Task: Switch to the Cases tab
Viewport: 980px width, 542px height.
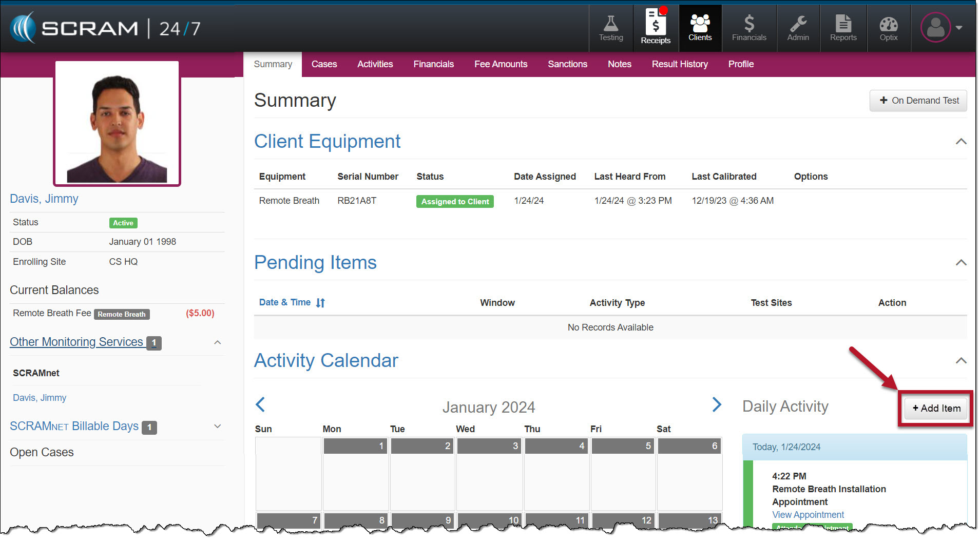Action: [x=324, y=64]
